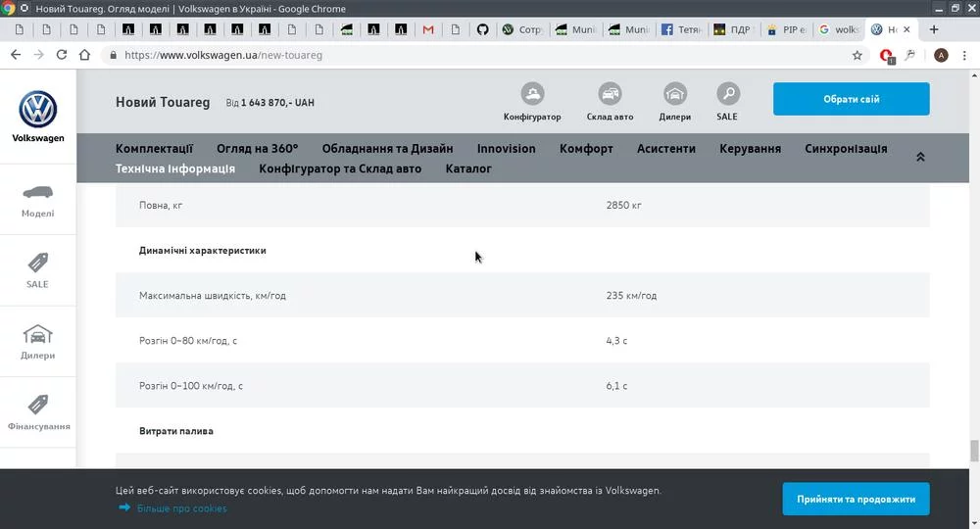The image size is (980, 529).
Task: Go to Огляд на 360° section
Action: [258, 149]
